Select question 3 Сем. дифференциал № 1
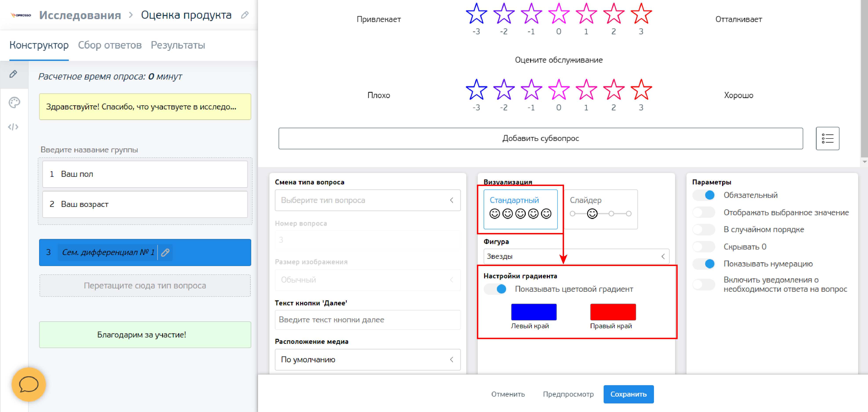This screenshot has height=412, width=868. pos(145,253)
